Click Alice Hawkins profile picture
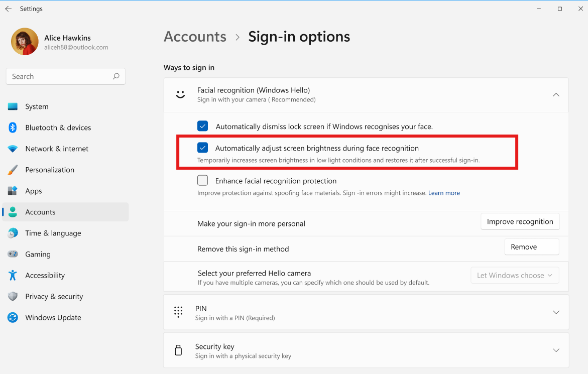Screen dimensions: 588x374 point(25,42)
